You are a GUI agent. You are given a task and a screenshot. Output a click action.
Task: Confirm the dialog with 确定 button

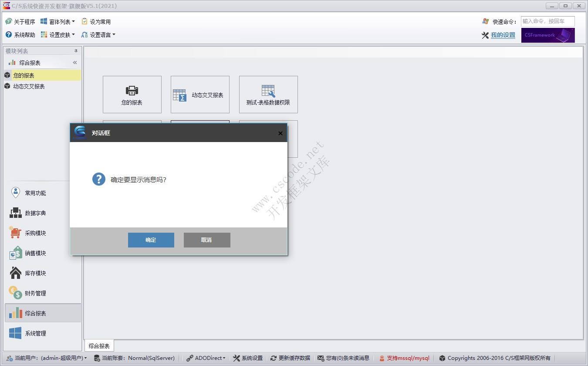(x=151, y=240)
